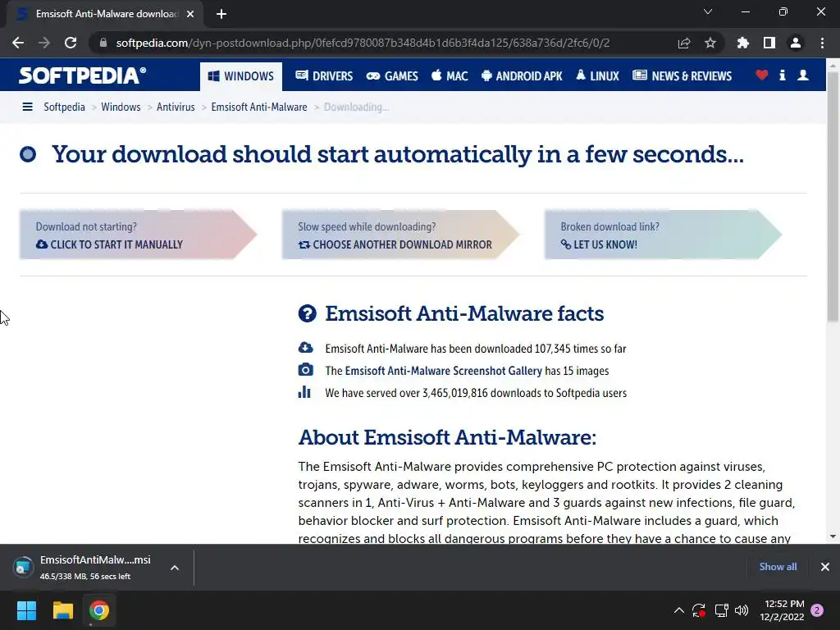Close the Emsisoft Anti-Malware tab
Viewport: 840px width, 630px height.
190,14
